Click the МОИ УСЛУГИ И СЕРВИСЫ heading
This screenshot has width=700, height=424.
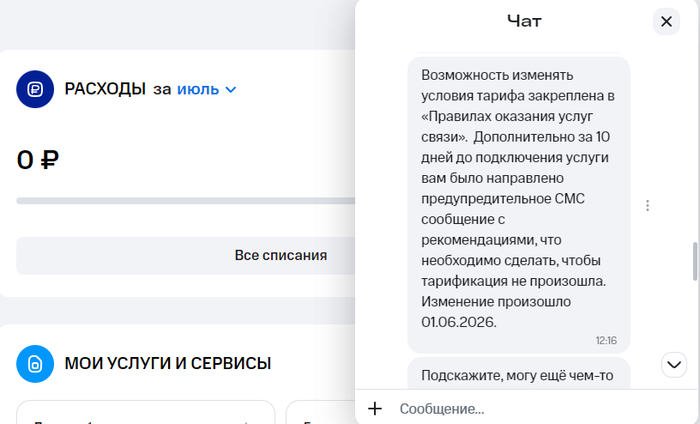[168, 363]
